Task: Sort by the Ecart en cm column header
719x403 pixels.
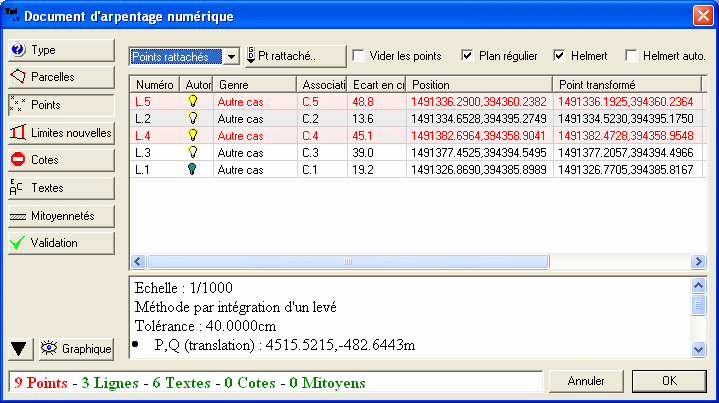Action: pyautogui.click(x=377, y=85)
